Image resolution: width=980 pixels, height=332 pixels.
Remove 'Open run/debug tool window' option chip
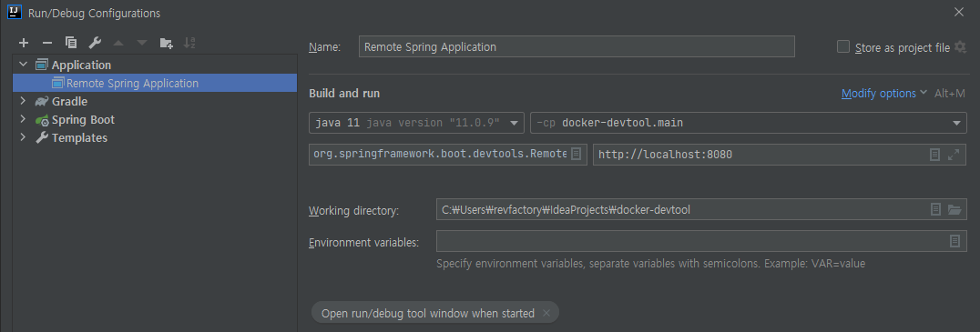click(546, 313)
